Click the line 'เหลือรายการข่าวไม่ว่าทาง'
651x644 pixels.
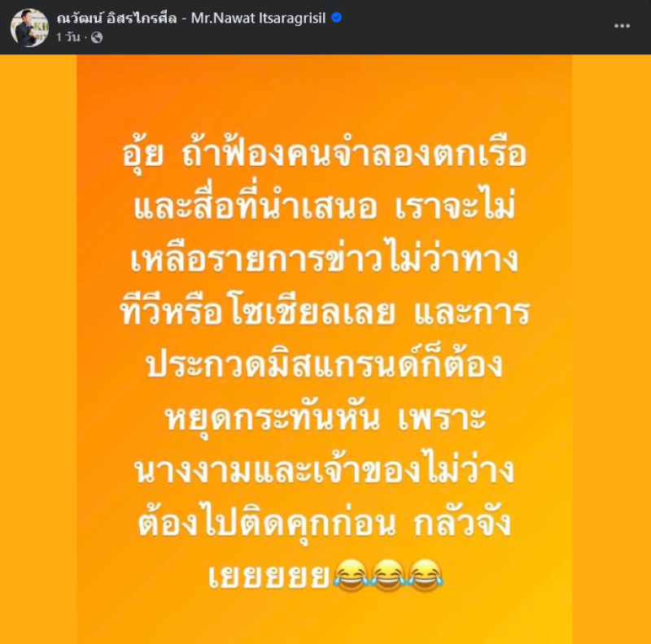coord(325,257)
